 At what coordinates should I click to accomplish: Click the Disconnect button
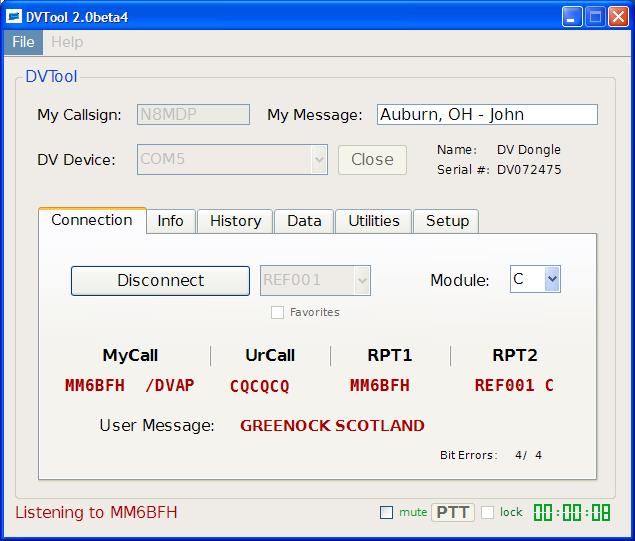[160, 281]
